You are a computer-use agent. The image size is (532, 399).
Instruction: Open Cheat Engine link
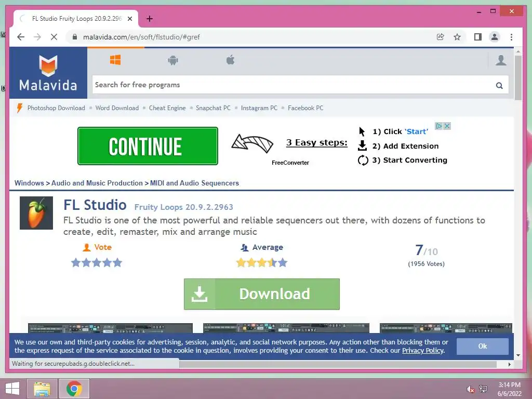click(x=167, y=108)
